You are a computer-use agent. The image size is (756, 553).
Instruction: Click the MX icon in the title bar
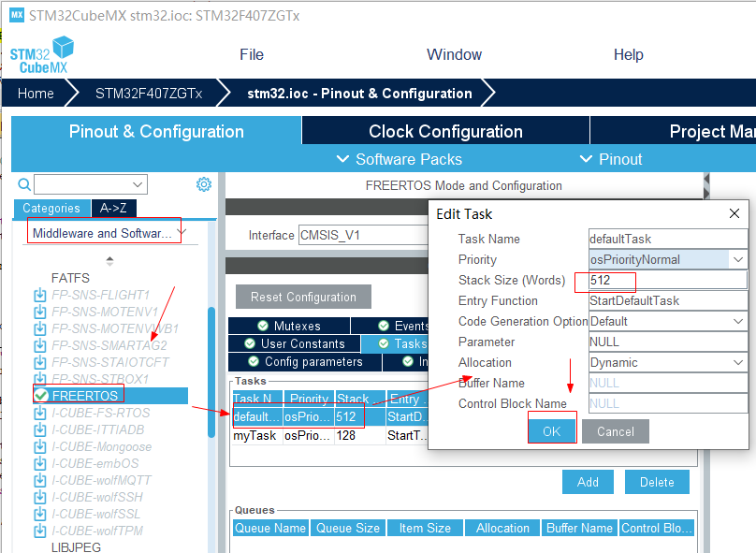tap(17, 14)
